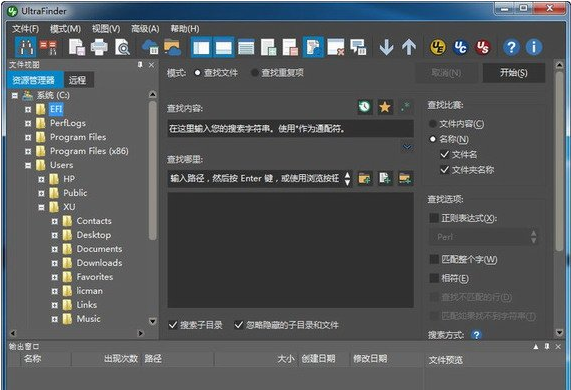Click the last folder icon beside path field
This screenshot has width=571, height=390.
pos(405,178)
